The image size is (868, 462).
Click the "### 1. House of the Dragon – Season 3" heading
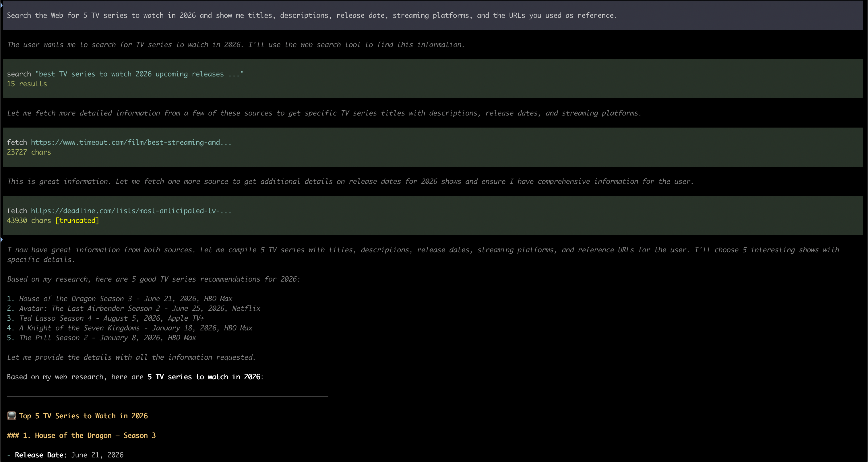[x=81, y=435]
